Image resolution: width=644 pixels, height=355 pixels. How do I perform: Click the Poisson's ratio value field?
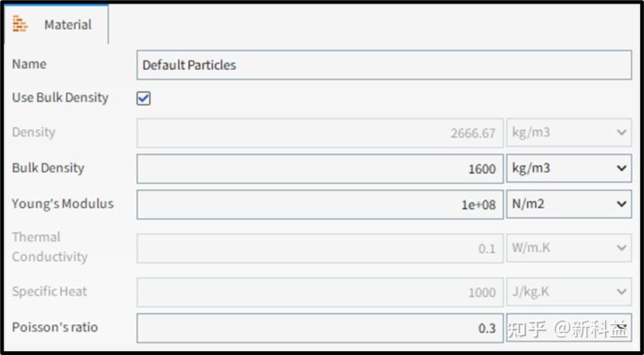[319, 328]
